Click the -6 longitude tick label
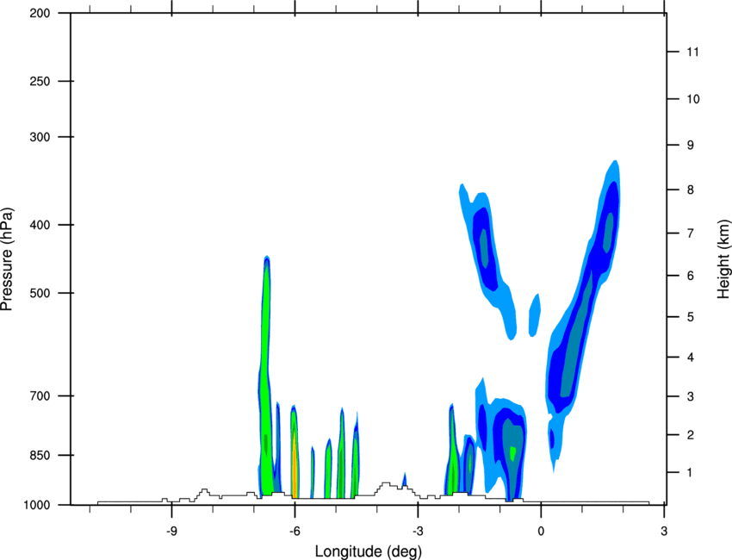732x560 pixels. [295, 532]
